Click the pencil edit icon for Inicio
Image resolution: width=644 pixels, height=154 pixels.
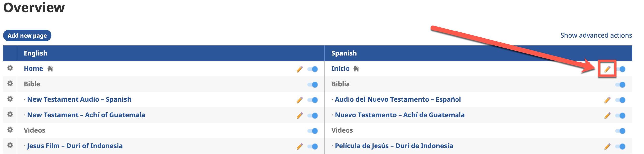[607, 69]
